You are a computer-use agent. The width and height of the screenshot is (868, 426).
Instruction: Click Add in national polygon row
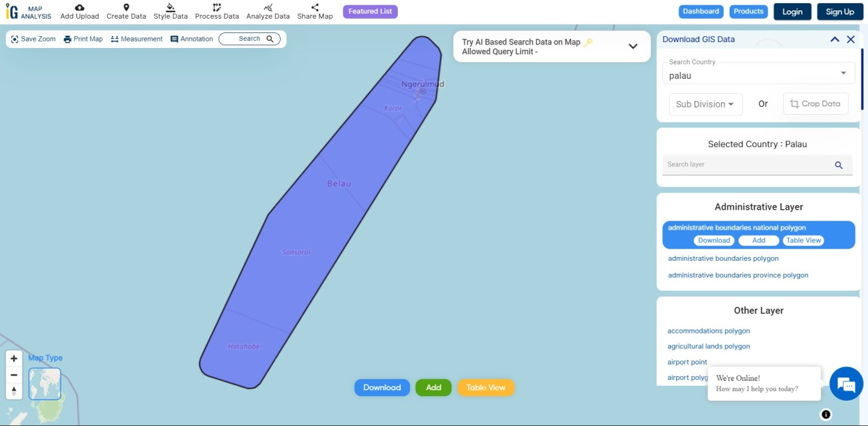click(x=759, y=240)
